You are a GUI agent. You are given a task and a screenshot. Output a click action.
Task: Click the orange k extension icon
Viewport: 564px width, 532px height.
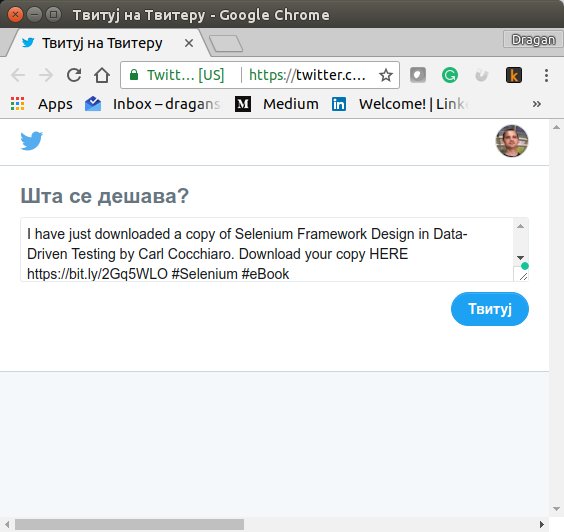coord(514,75)
